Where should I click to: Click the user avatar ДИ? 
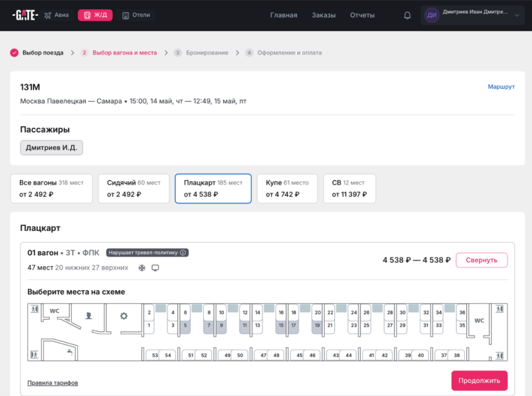point(432,15)
